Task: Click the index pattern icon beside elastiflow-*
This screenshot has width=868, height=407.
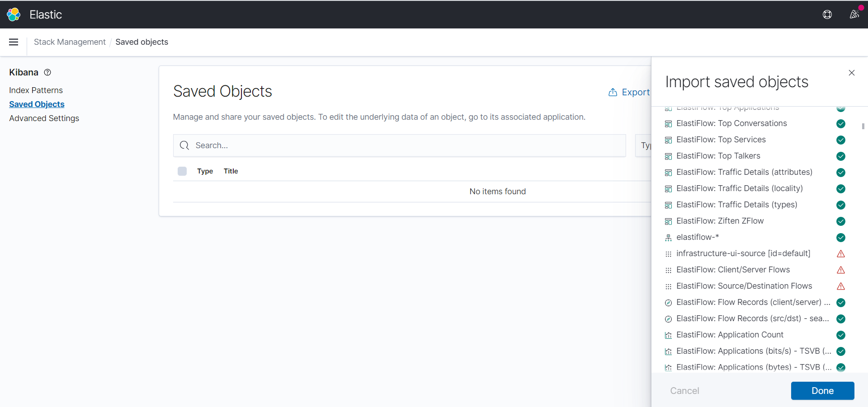Action: [668, 237]
